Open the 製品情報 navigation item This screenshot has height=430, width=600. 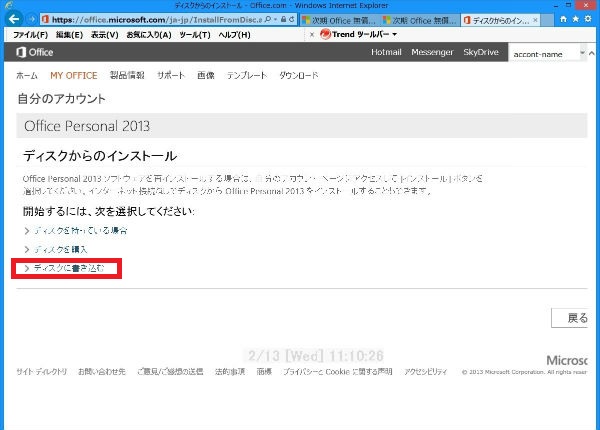coord(127,75)
